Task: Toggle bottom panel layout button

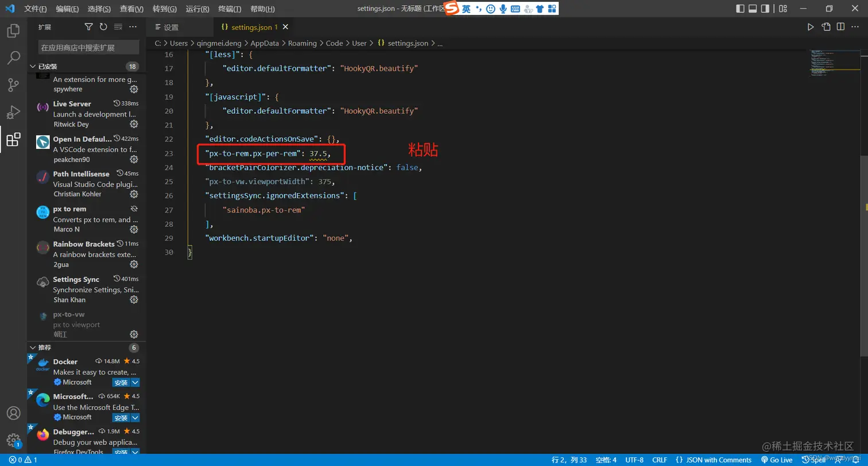Action: [753, 9]
